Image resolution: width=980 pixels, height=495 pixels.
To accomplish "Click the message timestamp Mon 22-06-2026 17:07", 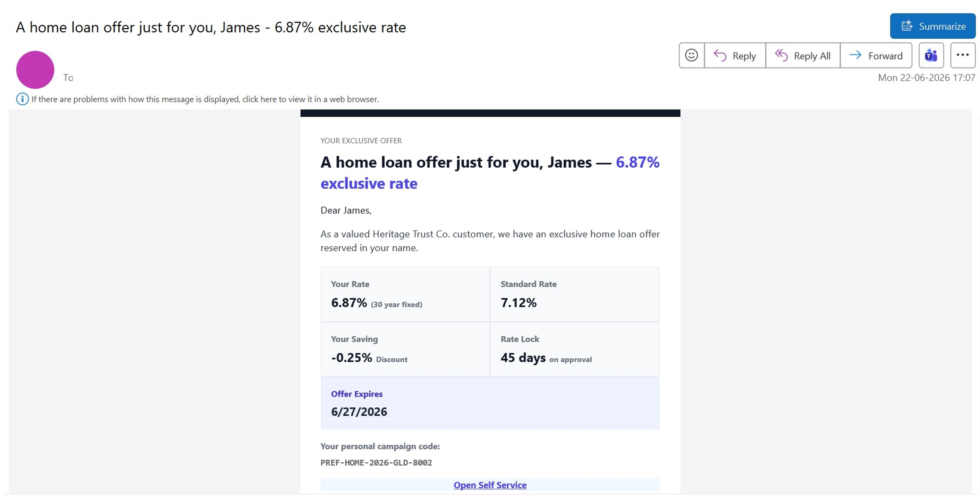I will [x=926, y=78].
